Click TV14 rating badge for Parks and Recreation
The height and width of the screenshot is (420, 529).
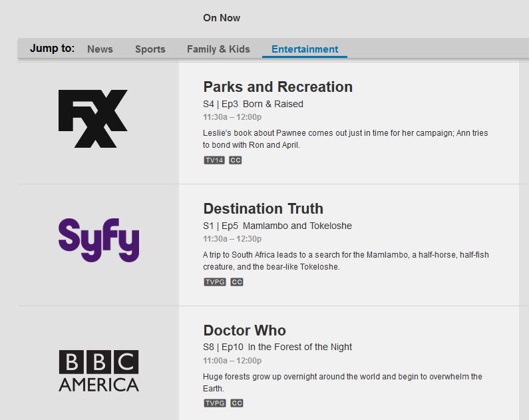214,160
